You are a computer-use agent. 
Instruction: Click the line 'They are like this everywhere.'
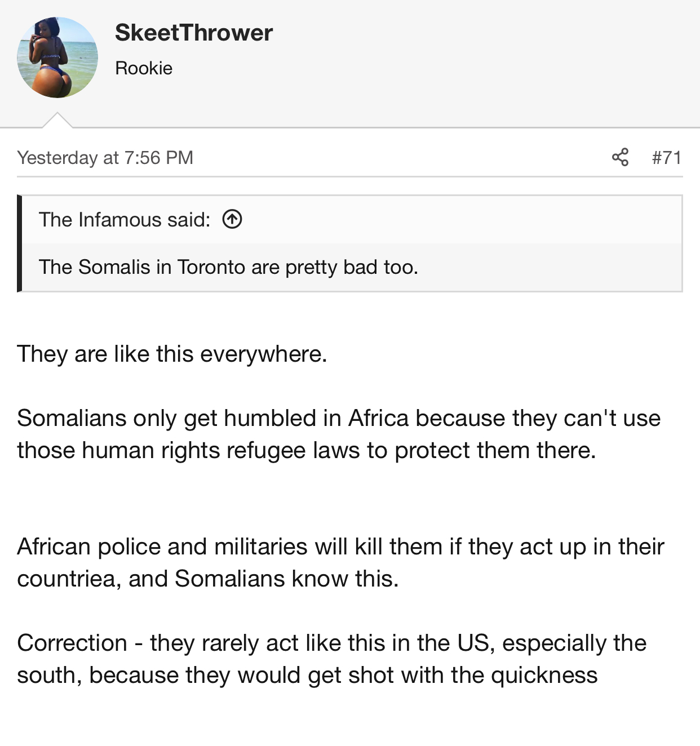(x=172, y=354)
